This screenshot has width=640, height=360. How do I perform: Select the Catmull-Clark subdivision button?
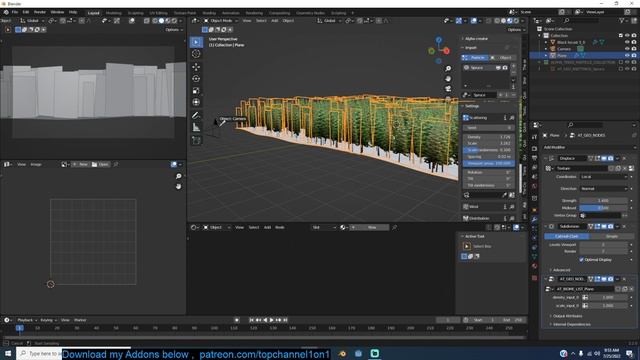coord(567,236)
